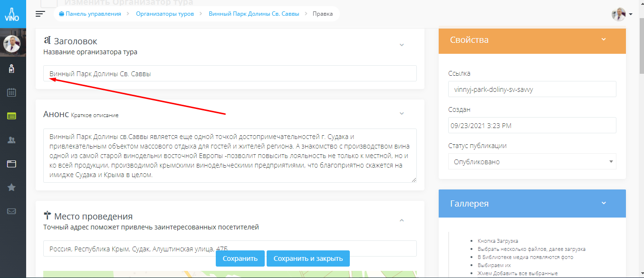Click the 'Точный адрес поможет привлечь' hint text
644x278 pixels.
(151, 227)
